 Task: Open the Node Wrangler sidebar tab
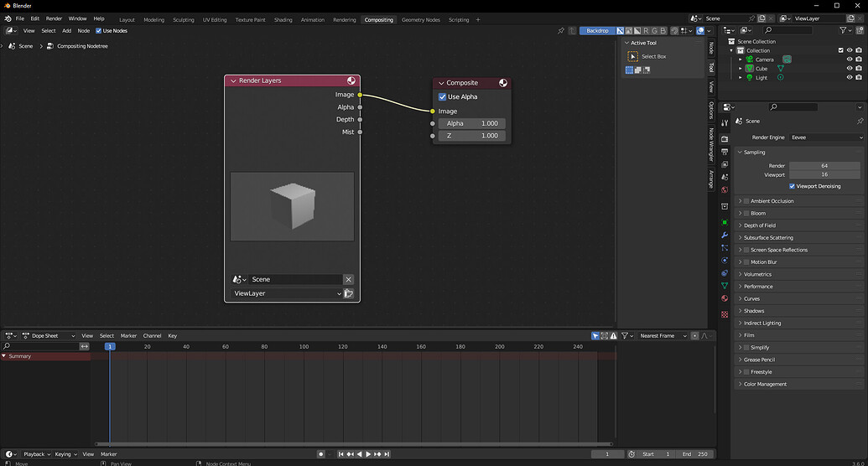(x=711, y=144)
